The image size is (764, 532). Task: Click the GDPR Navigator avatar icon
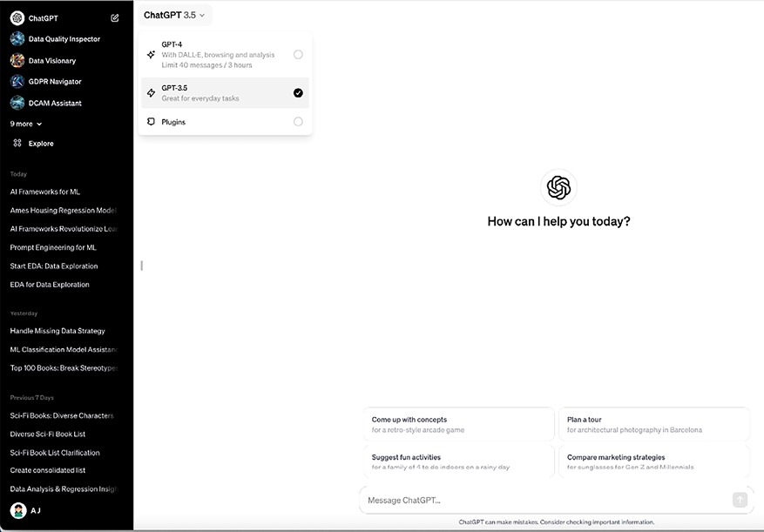pos(17,81)
